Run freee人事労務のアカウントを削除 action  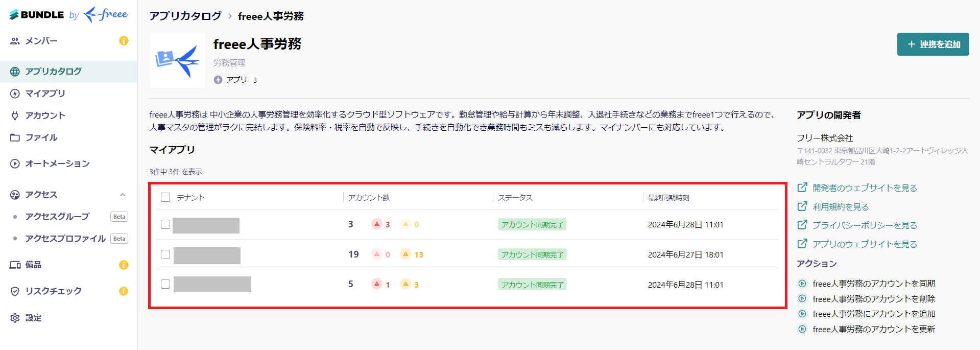point(874,299)
